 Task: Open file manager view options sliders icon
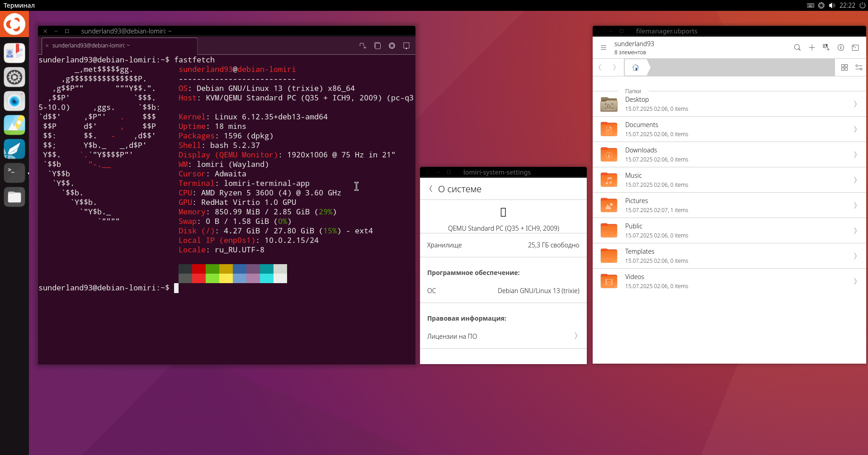(x=859, y=67)
